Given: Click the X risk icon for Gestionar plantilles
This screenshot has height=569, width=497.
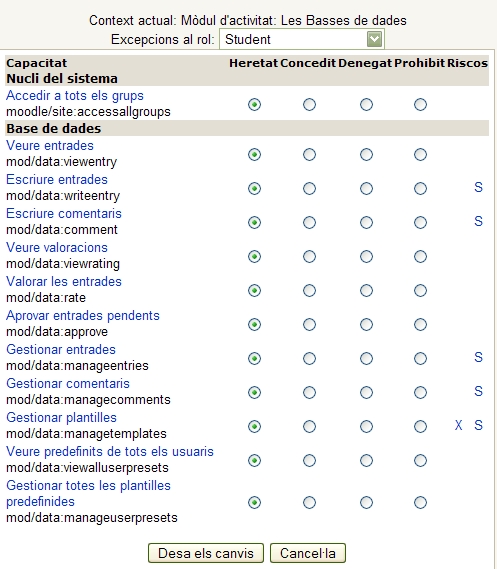Looking at the screenshot, I should (x=459, y=425).
